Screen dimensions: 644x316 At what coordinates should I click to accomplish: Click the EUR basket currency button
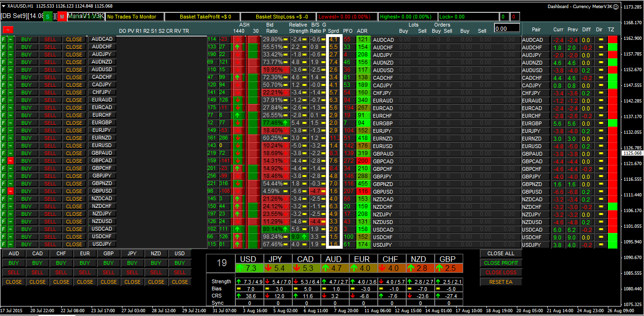click(85, 253)
